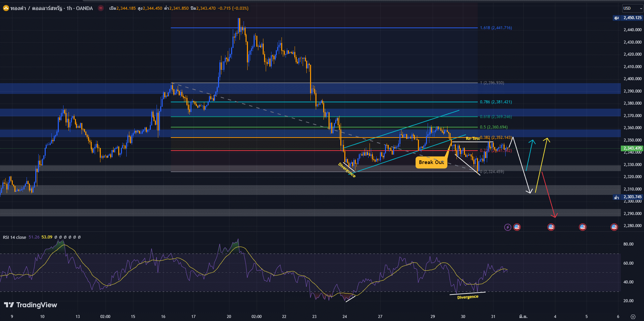Open the US flag event above date 4
The width and height of the screenshot is (644, 321).
pos(551,227)
